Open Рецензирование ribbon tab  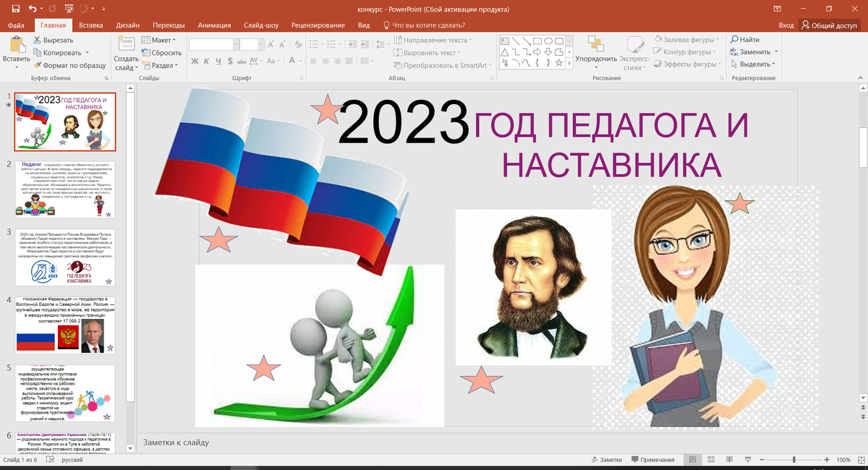tap(318, 25)
